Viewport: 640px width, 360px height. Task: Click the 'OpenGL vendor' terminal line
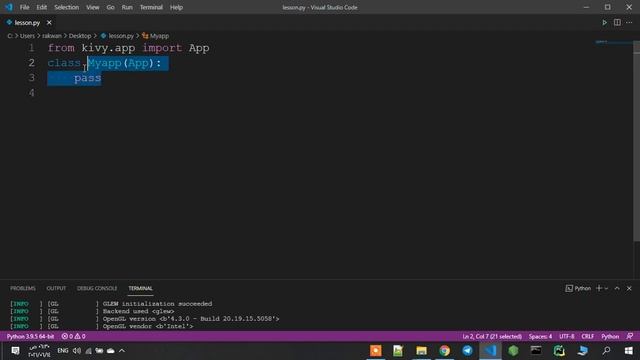pyautogui.click(x=148, y=326)
